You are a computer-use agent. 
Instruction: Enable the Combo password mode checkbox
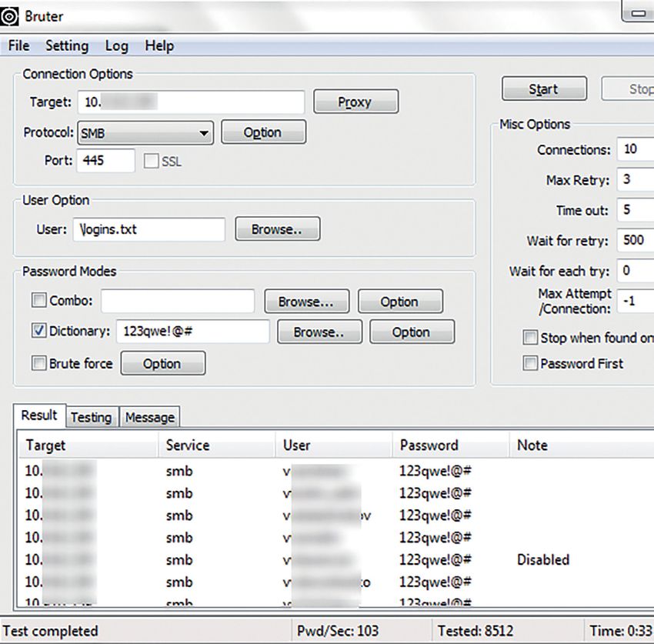click(x=38, y=300)
